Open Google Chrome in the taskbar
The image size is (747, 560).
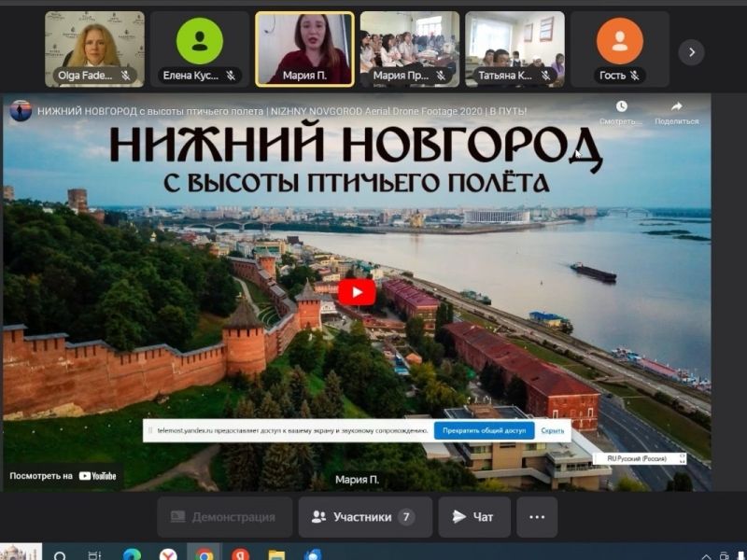(x=204, y=554)
